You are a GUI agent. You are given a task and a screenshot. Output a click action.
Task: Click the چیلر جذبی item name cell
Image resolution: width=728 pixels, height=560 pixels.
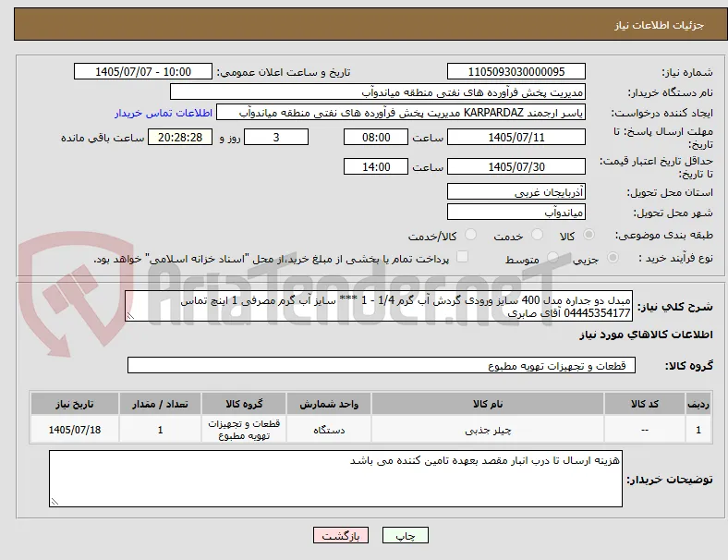click(x=488, y=430)
